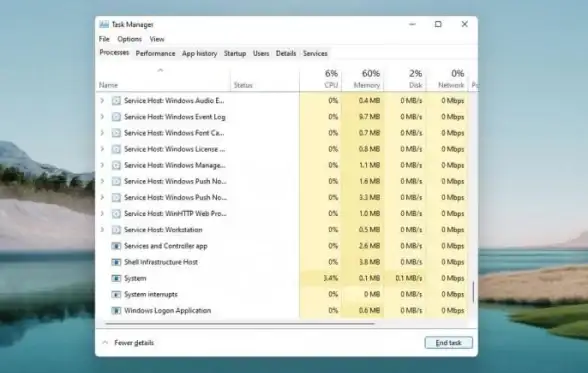Click the Service Host: WinHTTP Web Pro icon

click(116, 213)
